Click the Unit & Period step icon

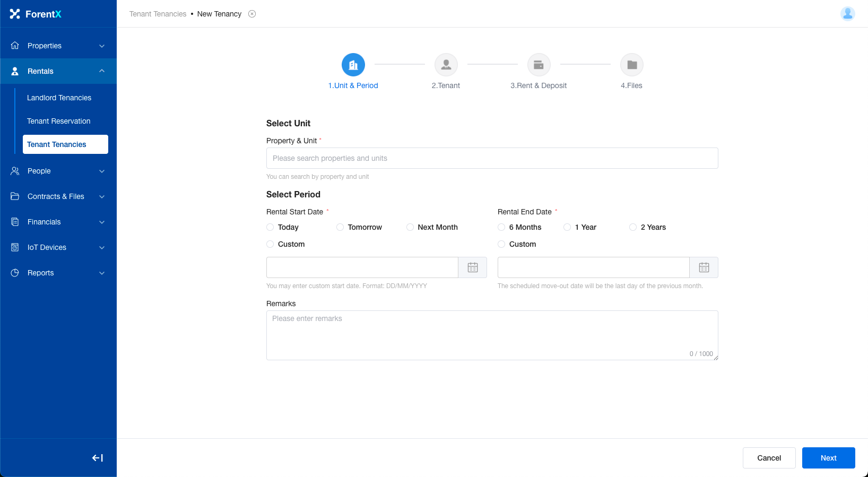click(353, 65)
